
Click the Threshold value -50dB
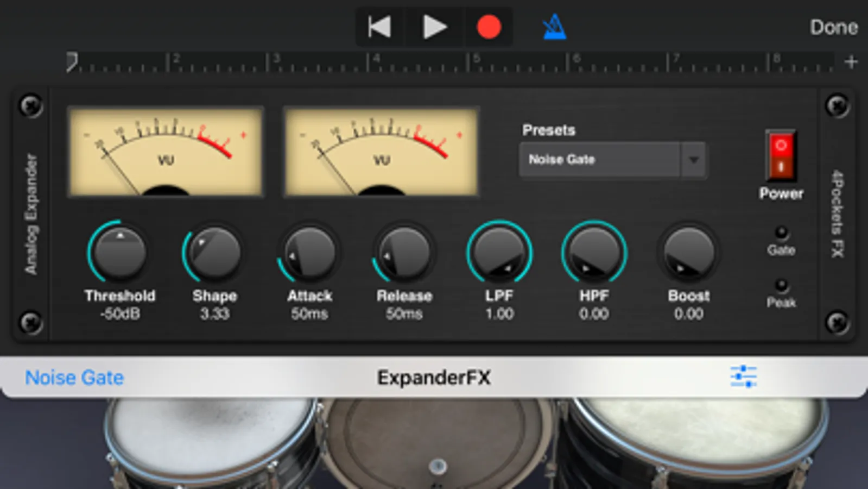coord(120,314)
